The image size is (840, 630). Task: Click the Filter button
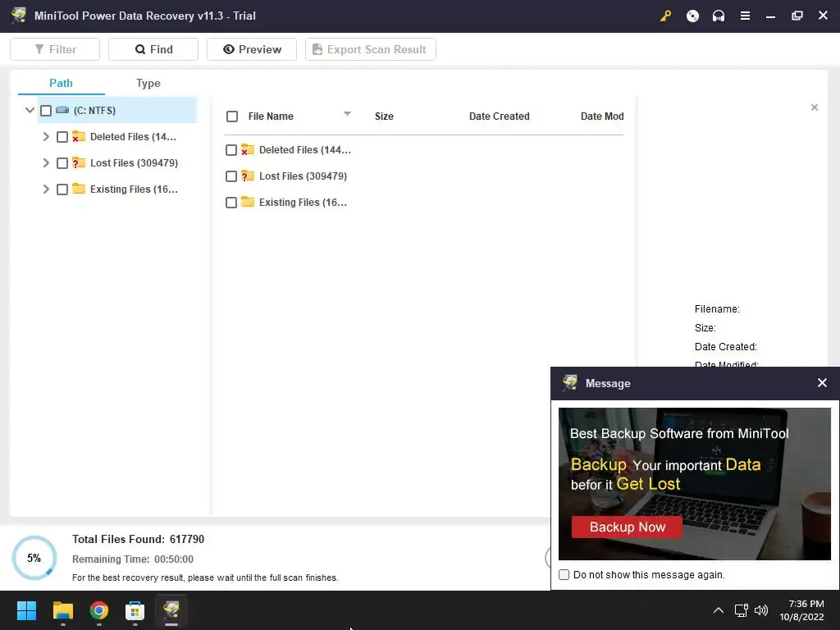[55, 49]
